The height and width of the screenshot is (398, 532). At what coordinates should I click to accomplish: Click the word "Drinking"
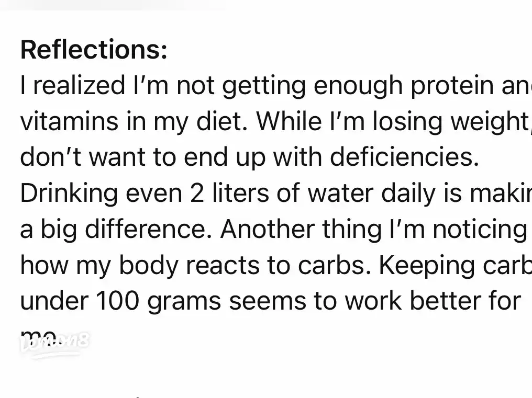pos(69,194)
